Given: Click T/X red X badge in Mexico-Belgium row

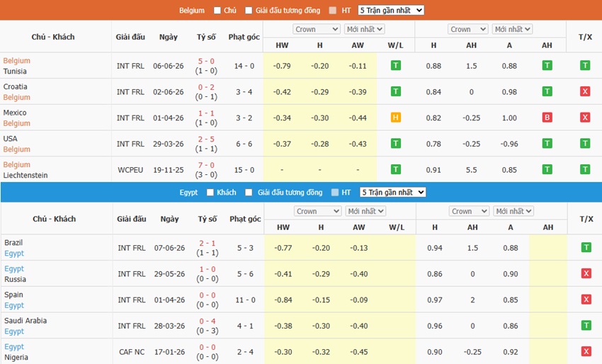Looking at the screenshot, I should 585,118.
